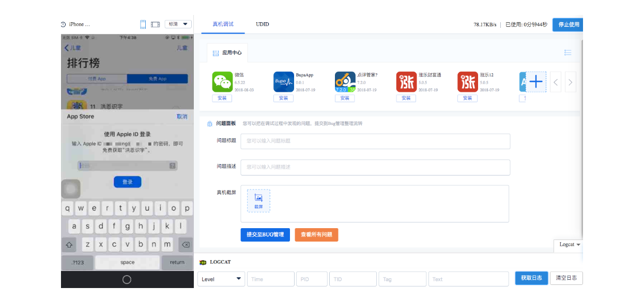Add a new app with plus icon

click(536, 82)
